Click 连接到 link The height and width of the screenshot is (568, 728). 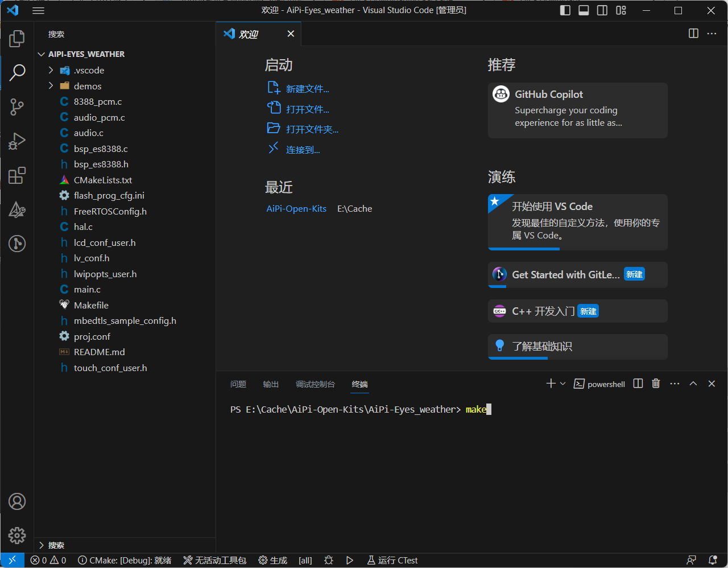coord(303,150)
